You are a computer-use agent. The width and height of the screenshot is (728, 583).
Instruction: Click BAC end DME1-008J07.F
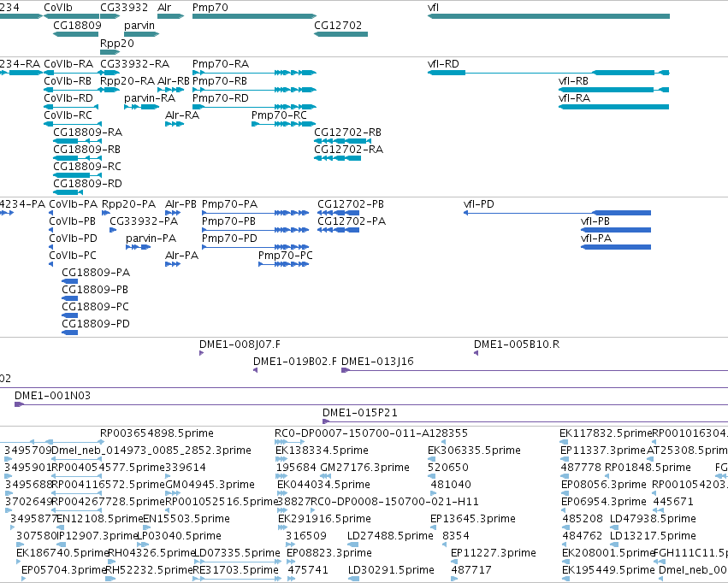coord(202,353)
